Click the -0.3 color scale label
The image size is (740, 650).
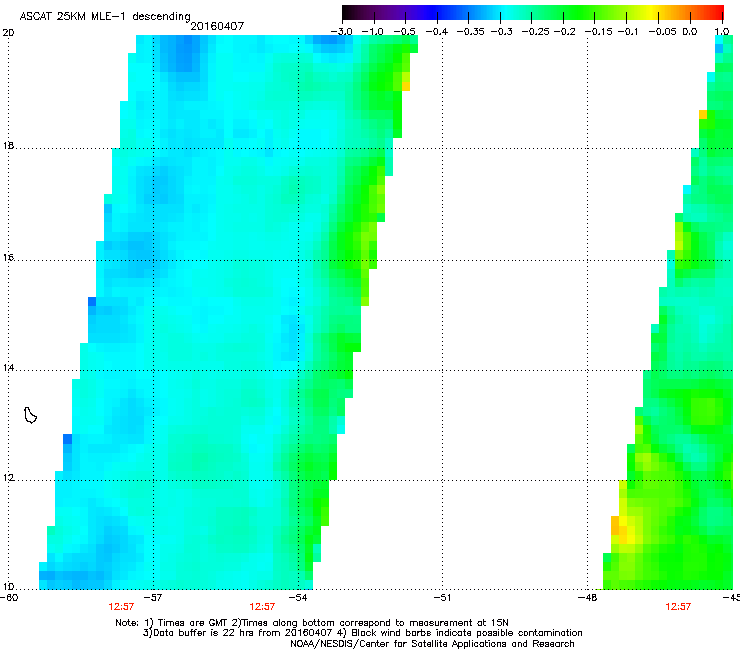502,32
